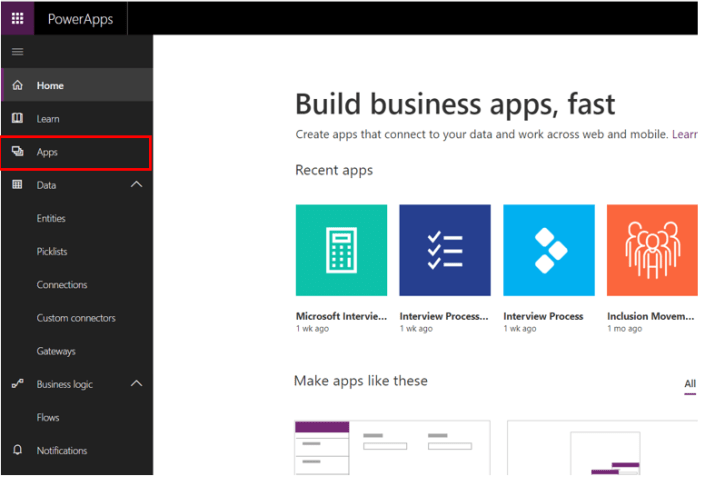Click the Business logic flow icon
Screen dimensions: 715x486
(17, 384)
